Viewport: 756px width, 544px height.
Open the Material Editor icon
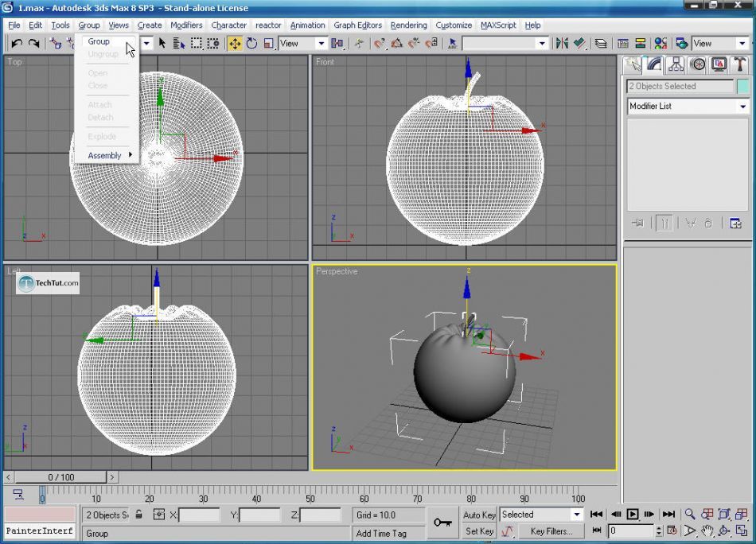click(661, 44)
